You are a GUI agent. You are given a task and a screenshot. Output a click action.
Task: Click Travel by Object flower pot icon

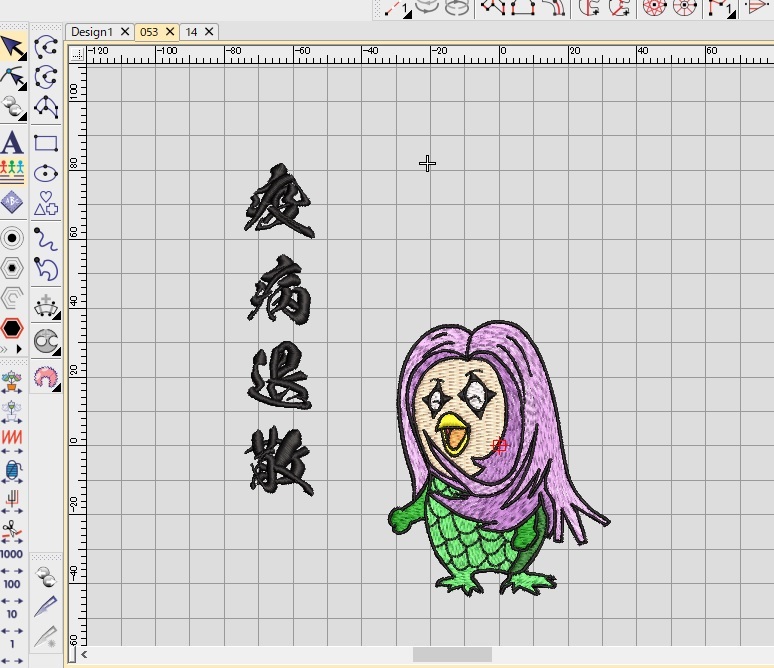pos(12,383)
